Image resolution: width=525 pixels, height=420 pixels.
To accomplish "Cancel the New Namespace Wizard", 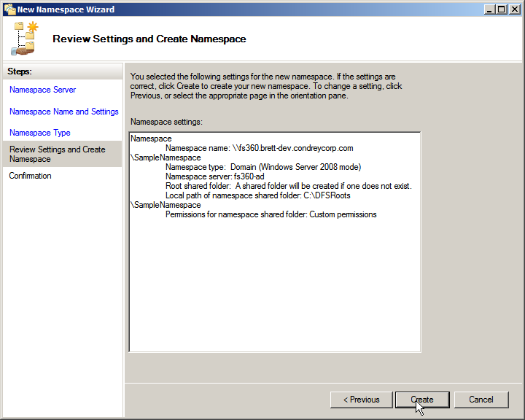I will pyautogui.click(x=481, y=400).
